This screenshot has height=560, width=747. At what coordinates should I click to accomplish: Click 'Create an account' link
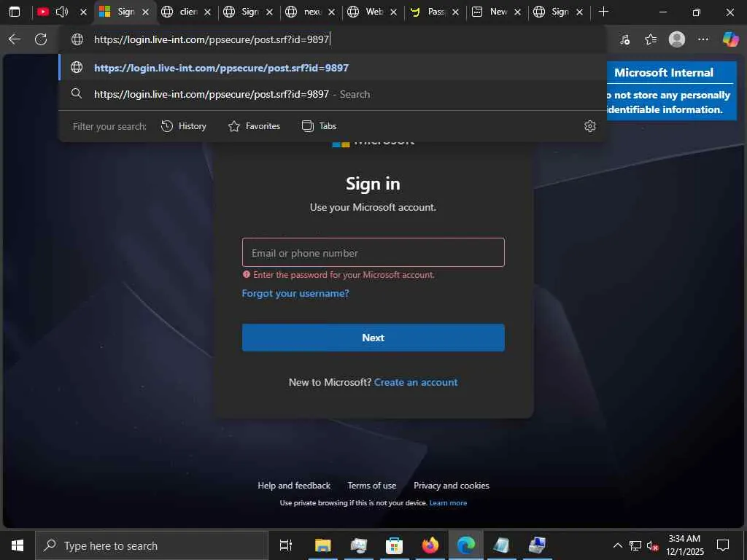(415, 382)
